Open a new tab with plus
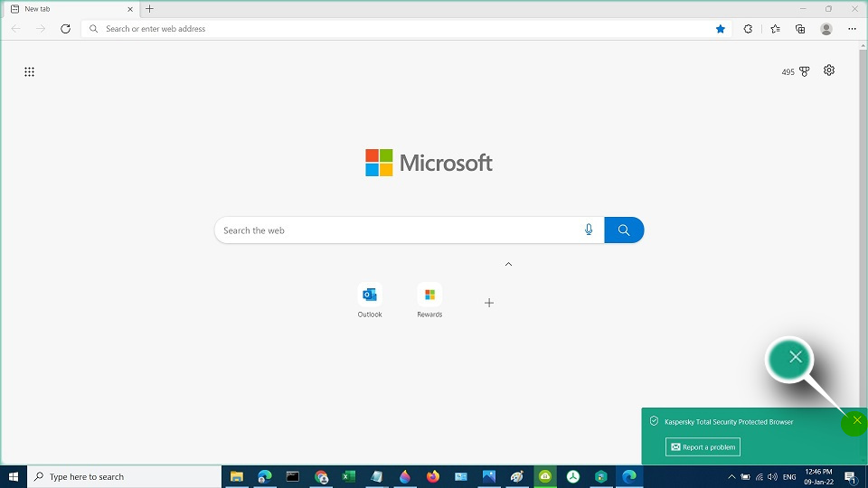The width and height of the screenshot is (868, 488). [149, 9]
